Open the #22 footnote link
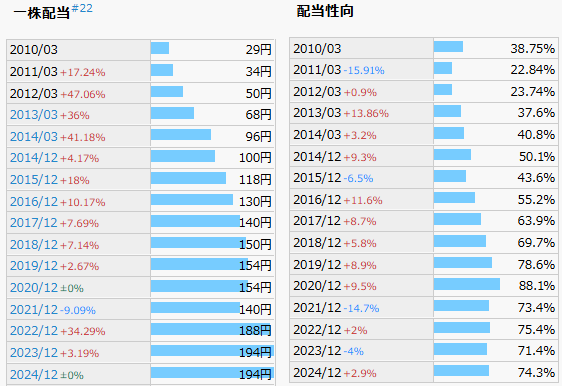The width and height of the screenshot is (562, 386). (82, 8)
